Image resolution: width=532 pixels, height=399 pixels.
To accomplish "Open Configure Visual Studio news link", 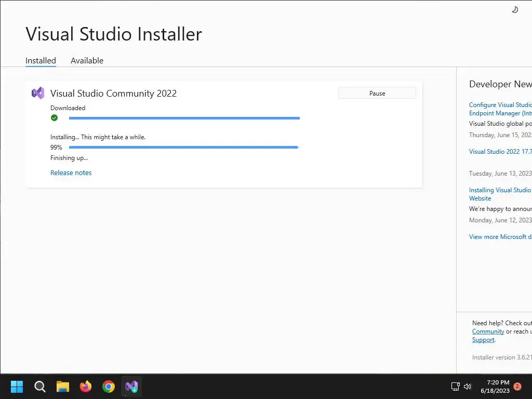I will (500, 109).
